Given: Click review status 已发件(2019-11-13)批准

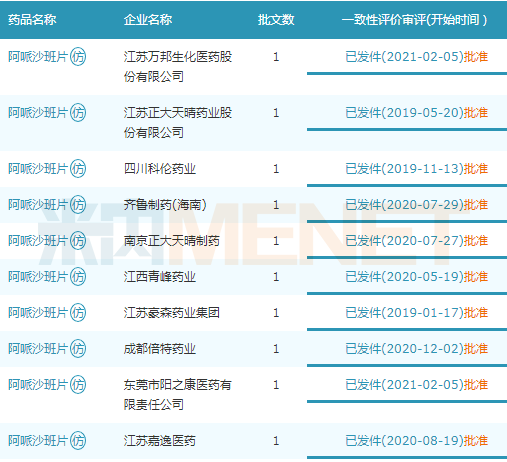Looking at the screenshot, I should point(417,169).
